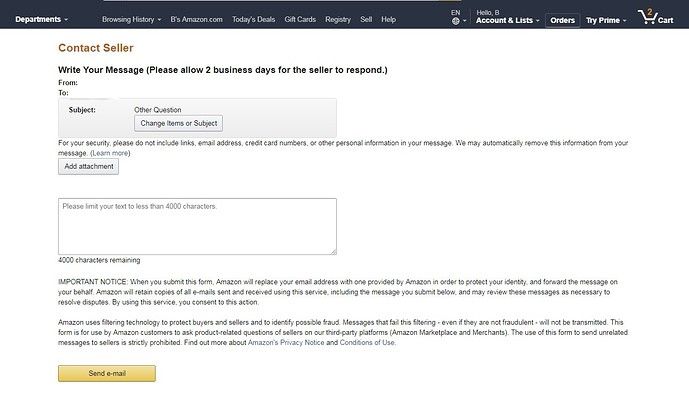Go to B's Amazon.com page
Viewport: 689px width, 395px height.
[196, 19]
